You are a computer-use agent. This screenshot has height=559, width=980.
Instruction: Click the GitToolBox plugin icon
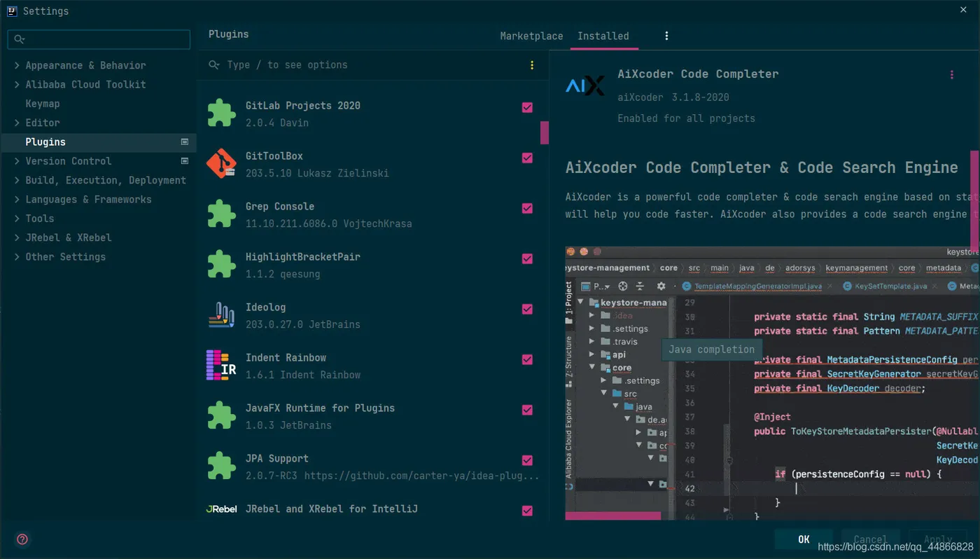click(221, 164)
